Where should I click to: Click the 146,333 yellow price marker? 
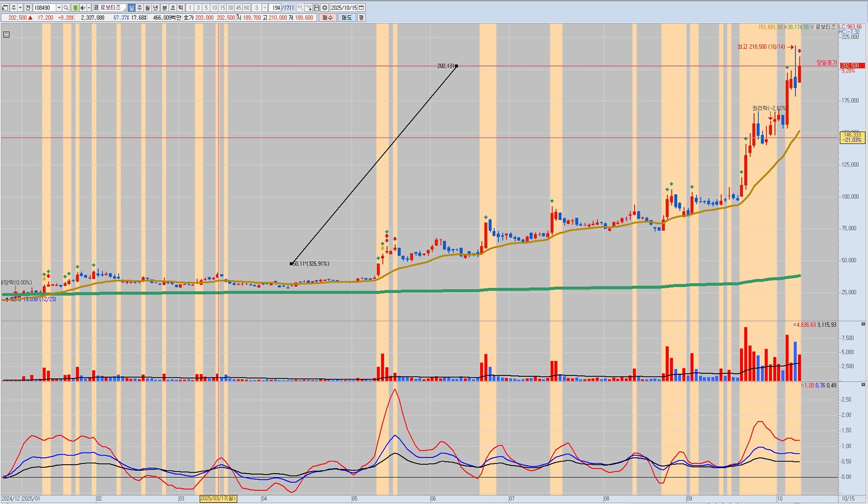click(852, 137)
